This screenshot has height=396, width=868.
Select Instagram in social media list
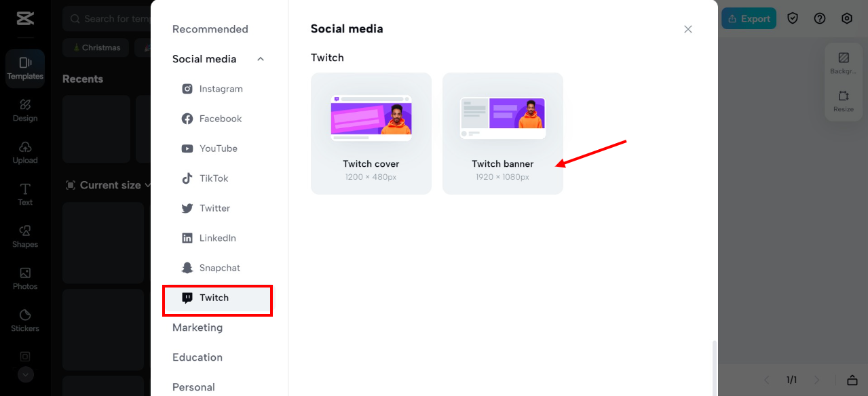(221, 89)
